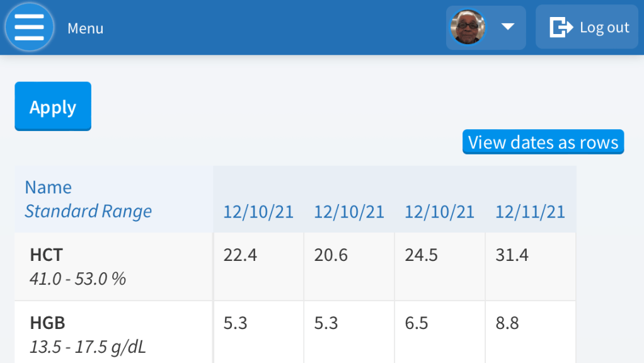Expand the user account dropdown arrow

coord(508,27)
